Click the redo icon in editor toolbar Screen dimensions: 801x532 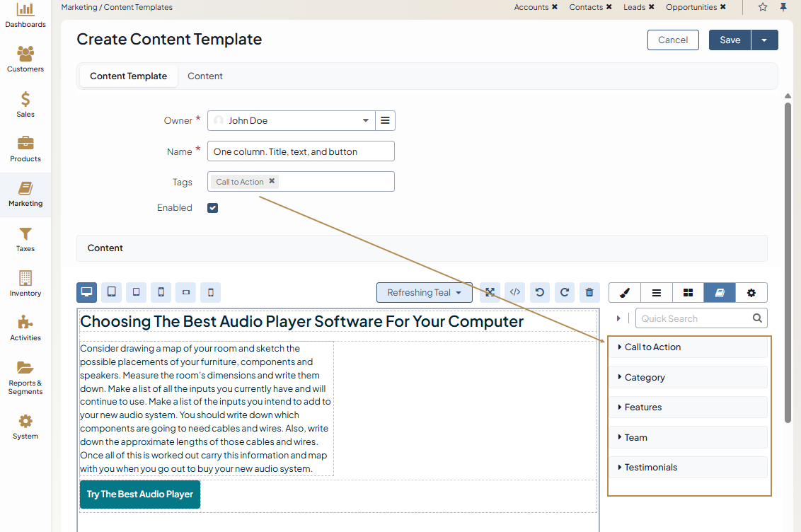[x=565, y=292]
